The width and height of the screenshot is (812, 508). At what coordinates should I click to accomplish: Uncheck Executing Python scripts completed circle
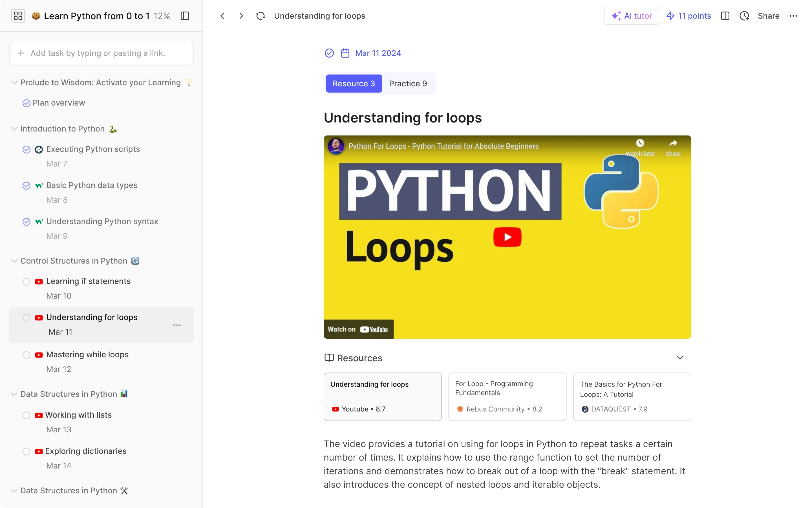27,150
